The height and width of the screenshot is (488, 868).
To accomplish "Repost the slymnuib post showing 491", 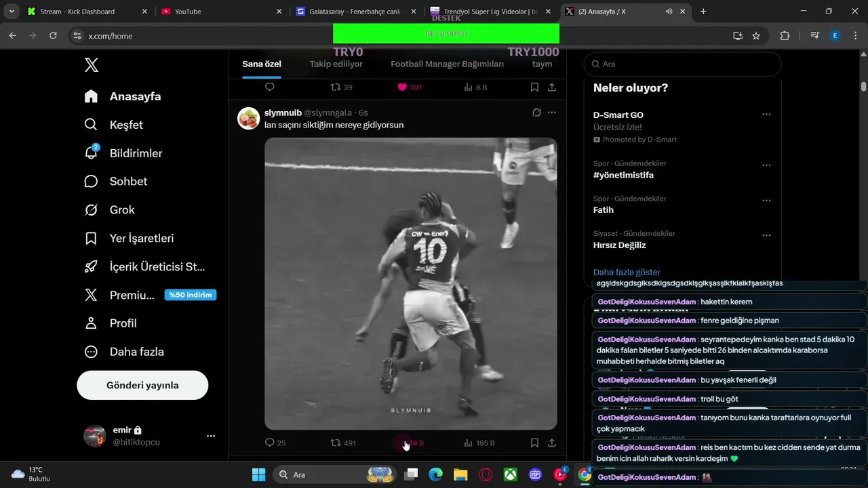I will pyautogui.click(x=342, y=443).
